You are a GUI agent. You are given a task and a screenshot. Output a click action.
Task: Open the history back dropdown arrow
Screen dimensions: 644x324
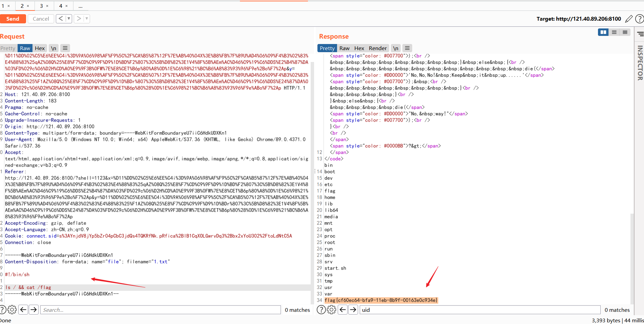point(69,19)
